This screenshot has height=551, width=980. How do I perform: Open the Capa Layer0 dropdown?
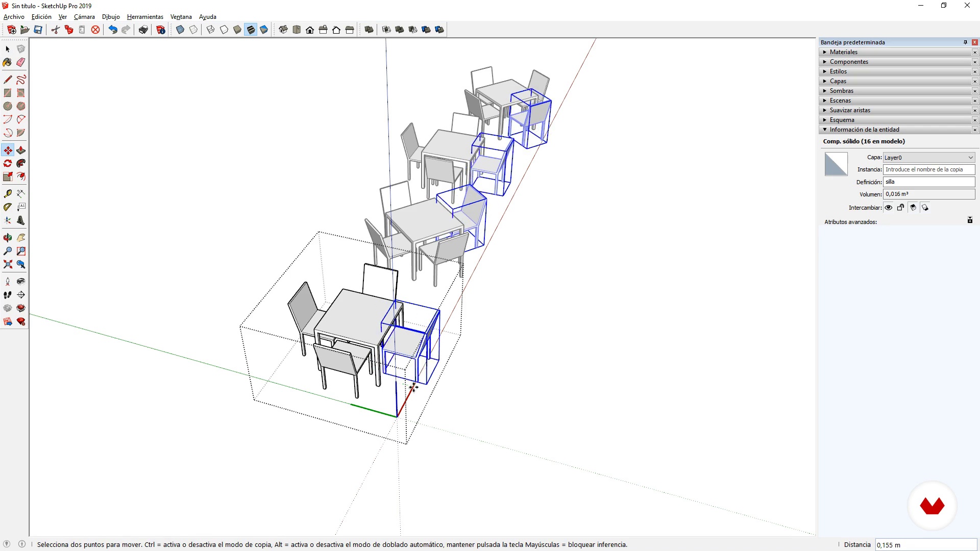pos(929,158)
